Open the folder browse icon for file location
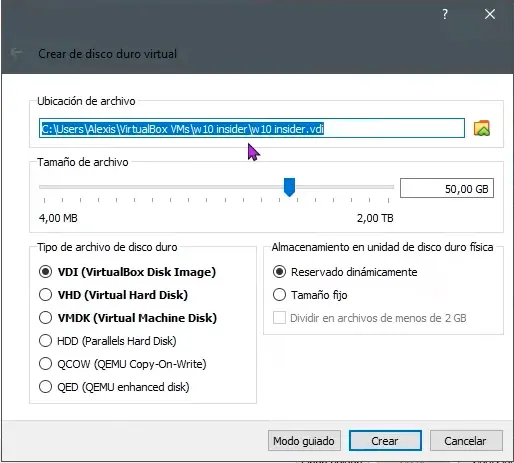Screen dimensions: 514x463 pos(482,128)
